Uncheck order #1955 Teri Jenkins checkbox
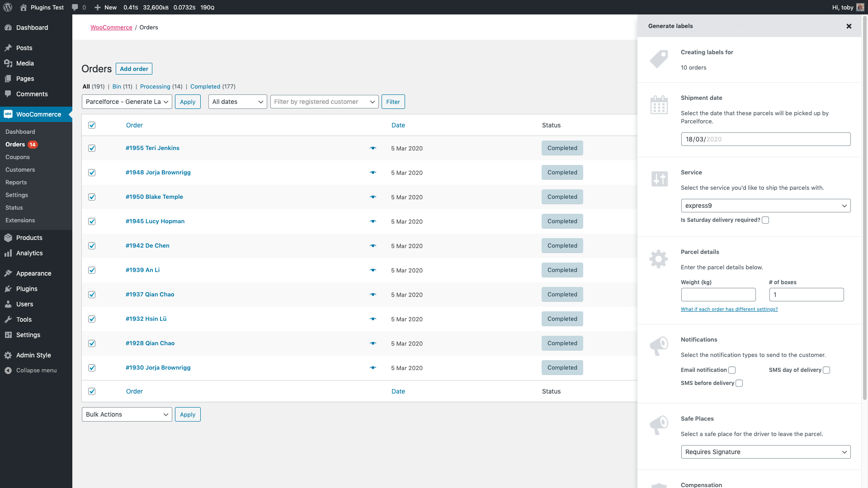The height and width of the screenshot is (488, 868). (x=92, y=148)
